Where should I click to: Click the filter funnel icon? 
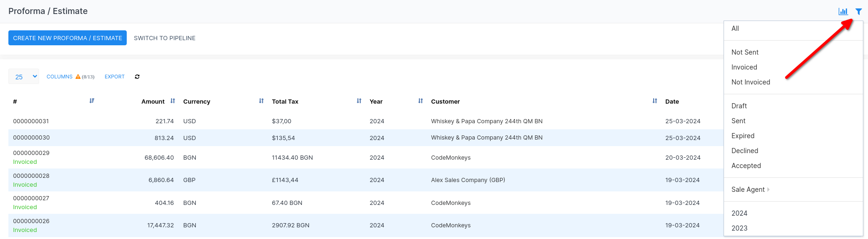(858, 12)
